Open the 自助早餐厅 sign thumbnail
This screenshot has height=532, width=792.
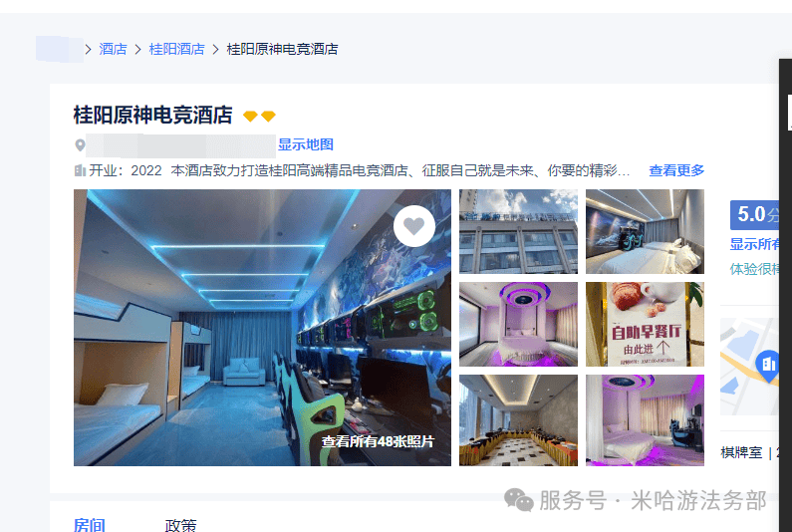pos(645,324)
